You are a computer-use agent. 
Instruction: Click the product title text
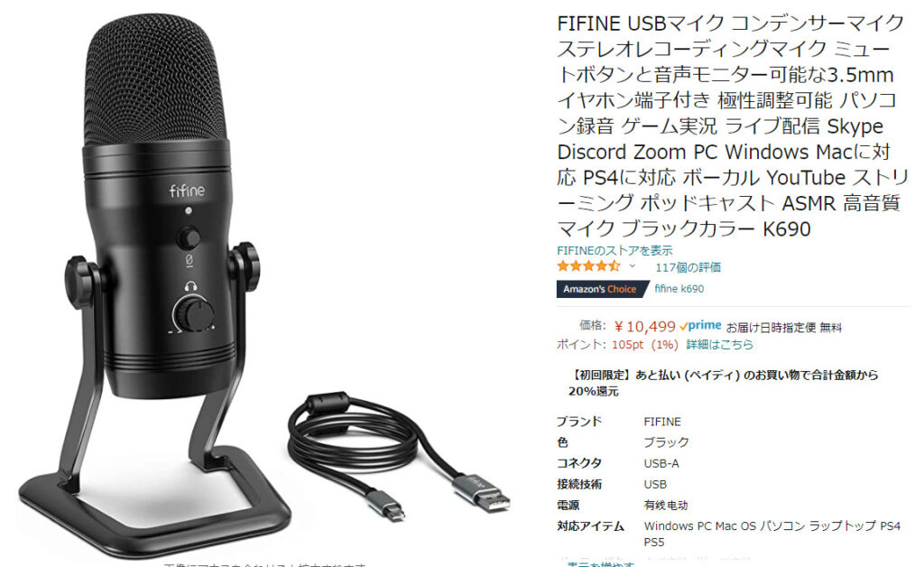[x=733, y=126]
